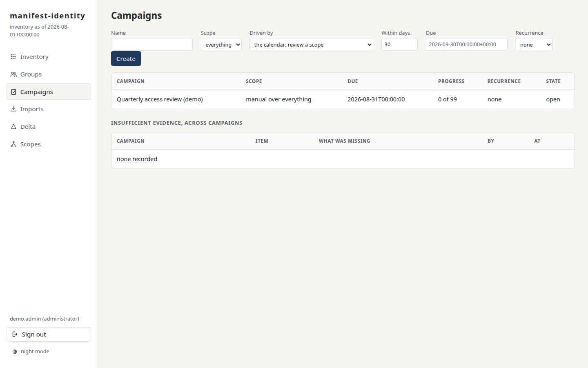588x368 pixels.
Task: Select Campaigns in the sidebar
Action: click(49, 92)
